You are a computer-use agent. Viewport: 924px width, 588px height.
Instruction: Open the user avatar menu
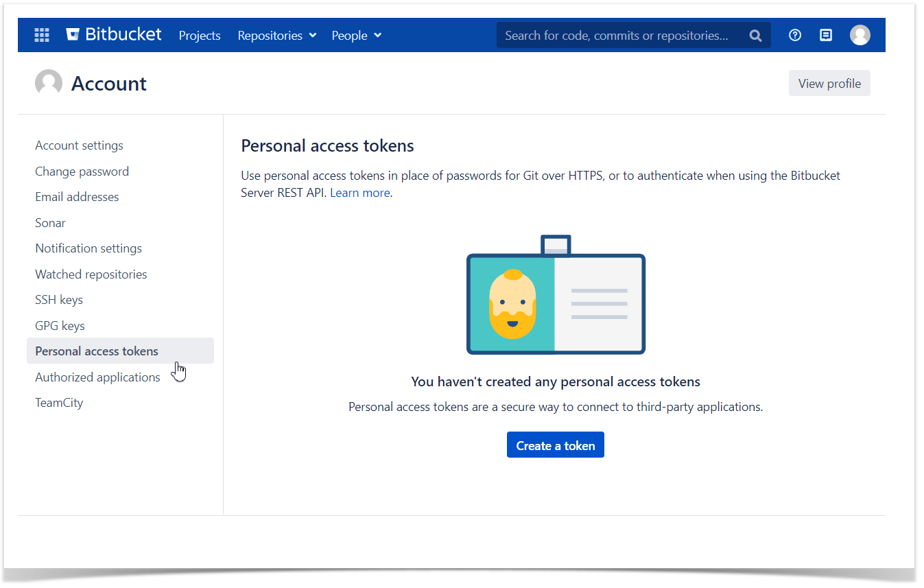[x=860, y=35]
